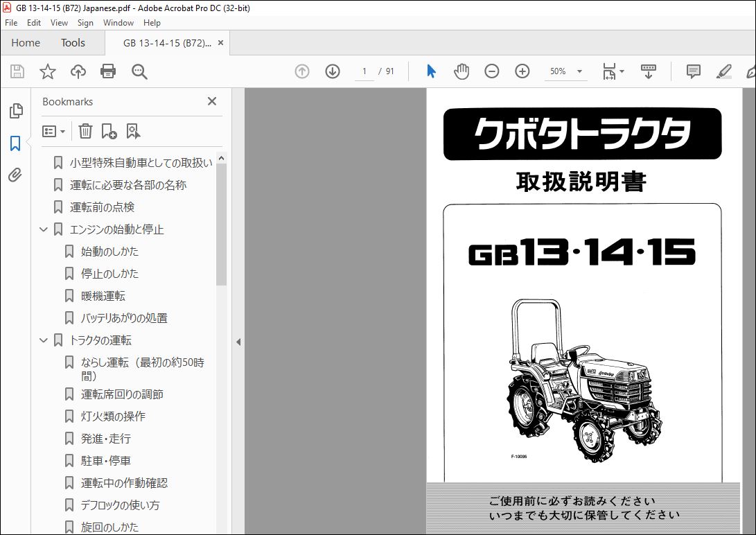Viewport: 756px width, 535px height.
Task: Select the Highlight pen tool
Action: click(x=723, y=71)
